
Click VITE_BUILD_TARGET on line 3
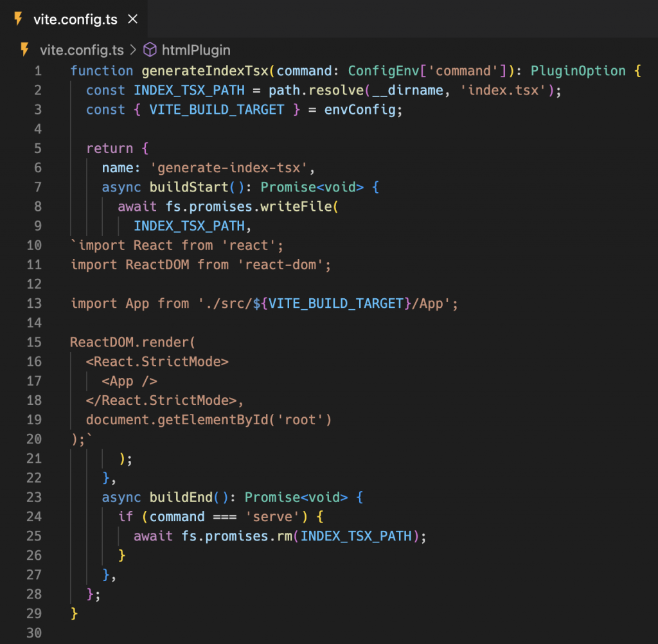click(x=217, y=109)
